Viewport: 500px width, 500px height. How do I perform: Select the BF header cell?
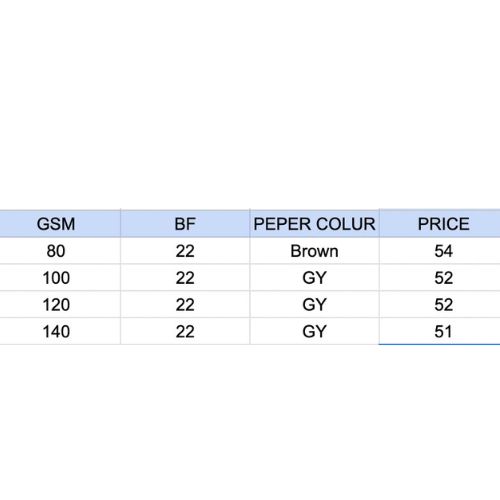[x=185, y=224]
